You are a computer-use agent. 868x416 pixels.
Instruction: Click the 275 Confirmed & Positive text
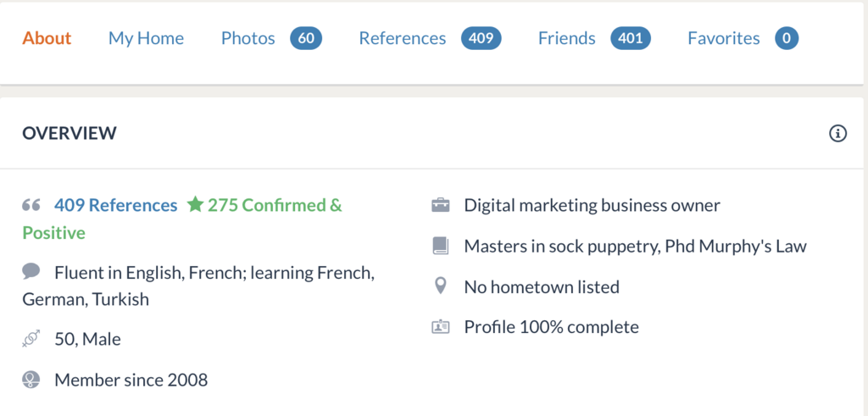coord(182,219)
